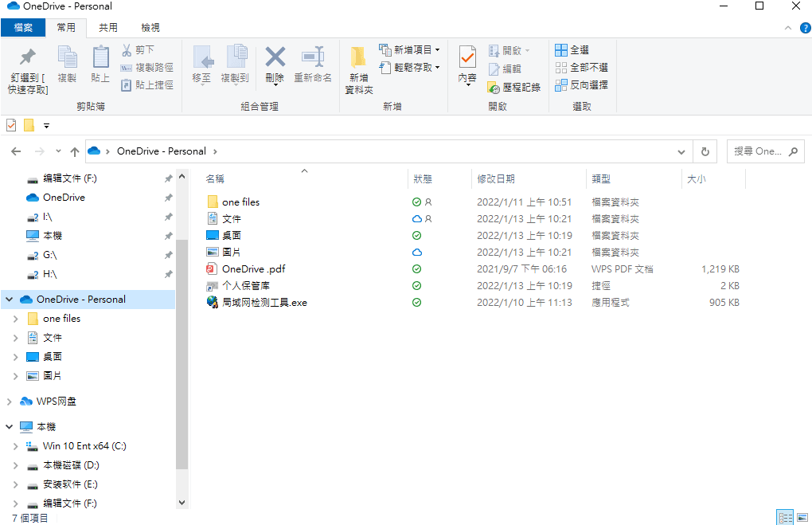The image size is (812, 525).
Task: Click the 重新命名 rename icon
Action: (x=312, y=57)
